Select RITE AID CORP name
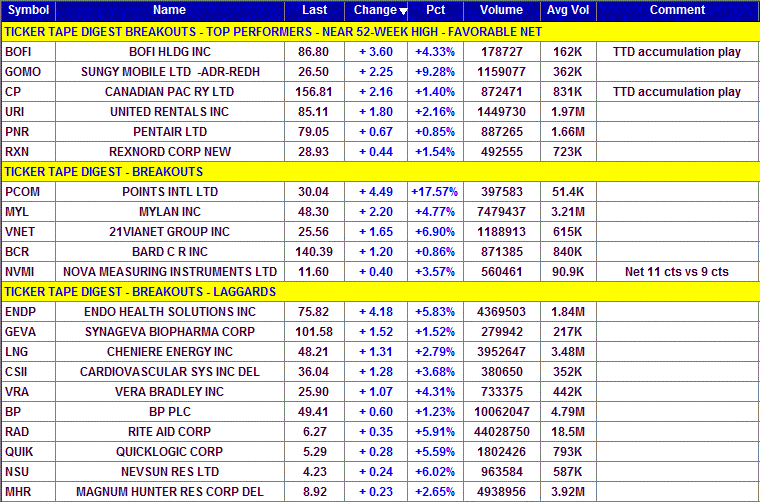The height and width of the screenshot is (502, 760). [x=170, y=432]
